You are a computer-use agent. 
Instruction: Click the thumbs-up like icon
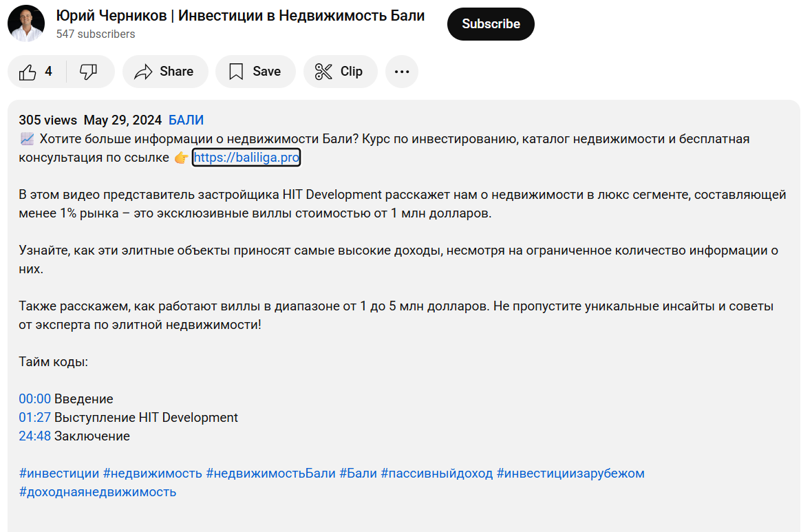pyautogui.click(x=28, y=72)
